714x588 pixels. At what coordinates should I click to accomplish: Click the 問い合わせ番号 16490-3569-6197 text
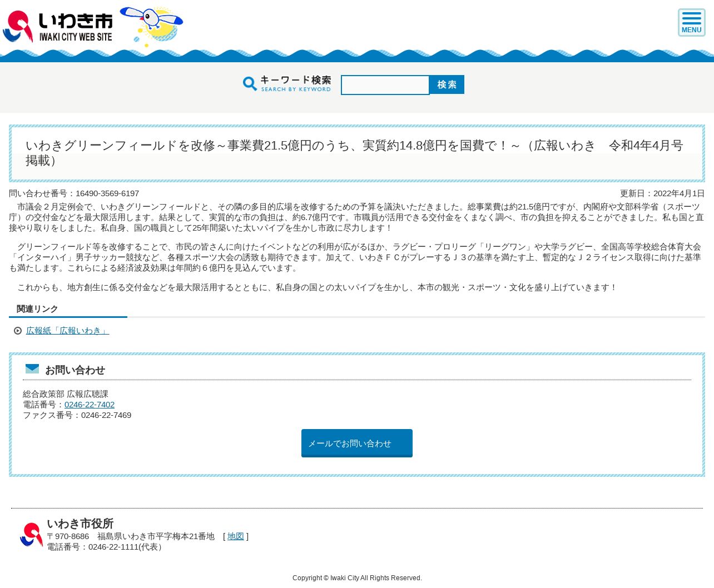(74, 193)
